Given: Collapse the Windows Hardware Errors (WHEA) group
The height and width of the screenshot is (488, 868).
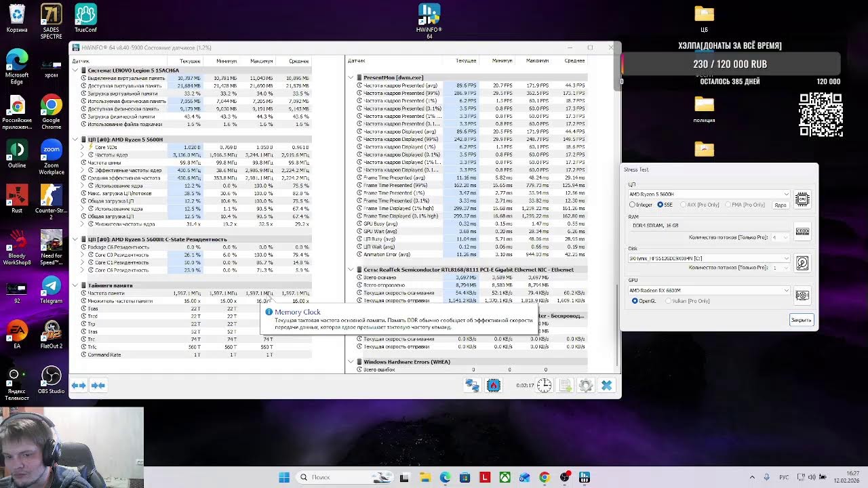Looking at the screenshot, I should (x=351, y=362).
